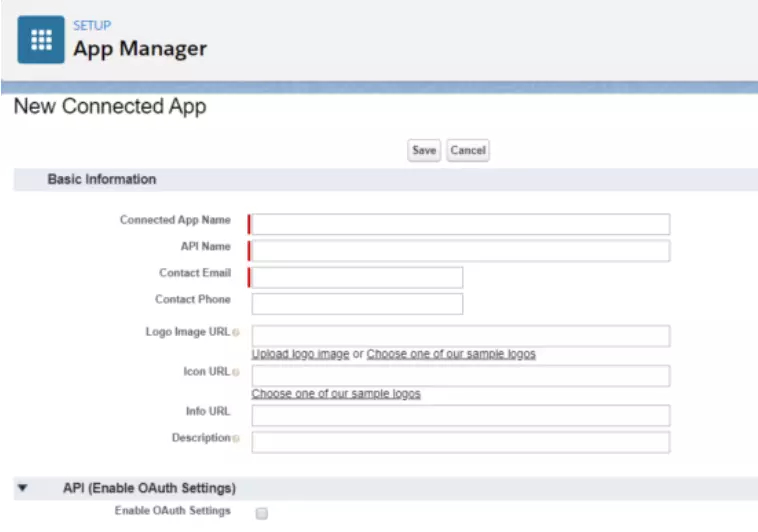Click into the Description field
Viewport: 758px width, 532px height.
pos(460,442)
